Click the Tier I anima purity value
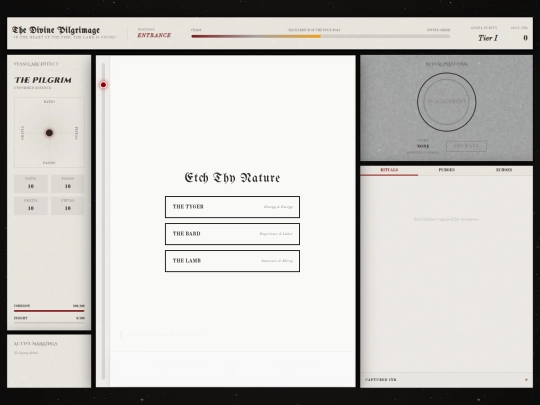540x405 pixels. pyautogui.click(x=488, y=38)
